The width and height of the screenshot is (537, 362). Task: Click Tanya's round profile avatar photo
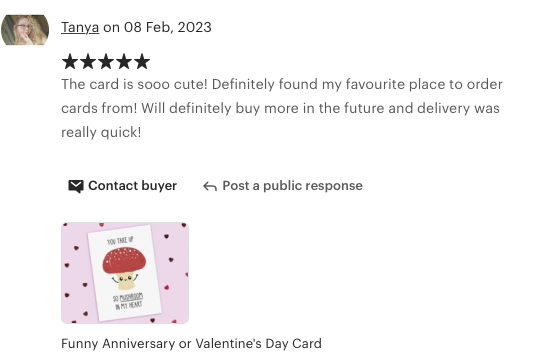point(25,30)
